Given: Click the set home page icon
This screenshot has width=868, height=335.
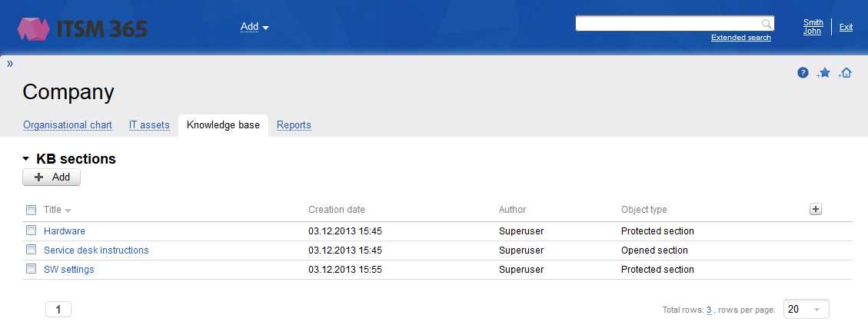Looking at the screenshot, I should (x=846, y=73).
